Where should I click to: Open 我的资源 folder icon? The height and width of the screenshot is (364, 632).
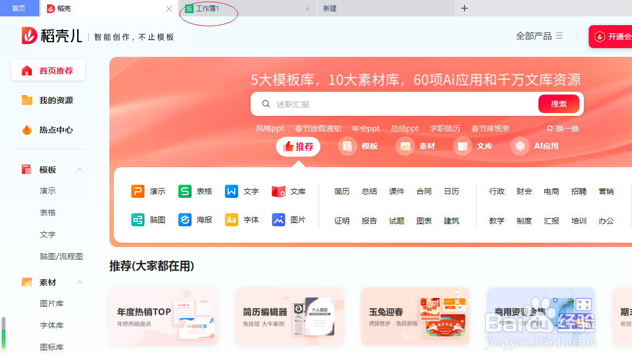click(27, 100)
